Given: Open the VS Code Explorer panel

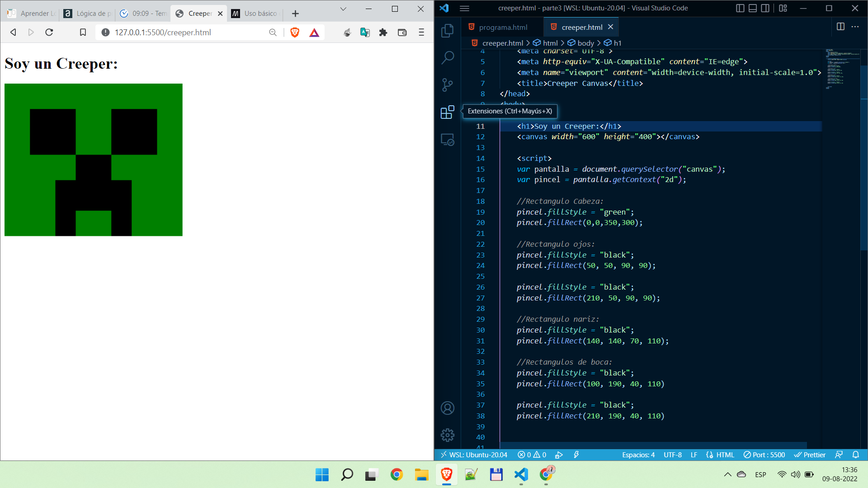Looking at the screenshot, I should (x=448, y=31).
